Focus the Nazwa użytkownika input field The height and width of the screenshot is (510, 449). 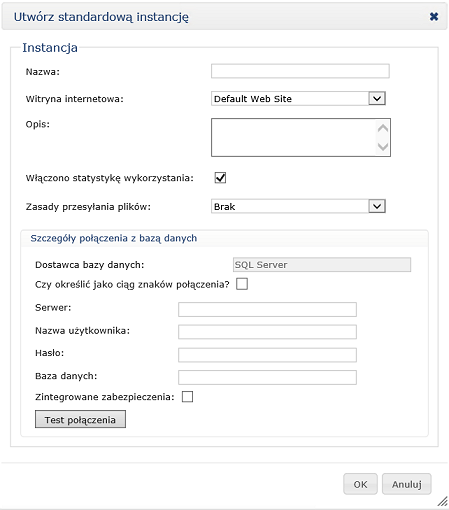tap(267, 332)
